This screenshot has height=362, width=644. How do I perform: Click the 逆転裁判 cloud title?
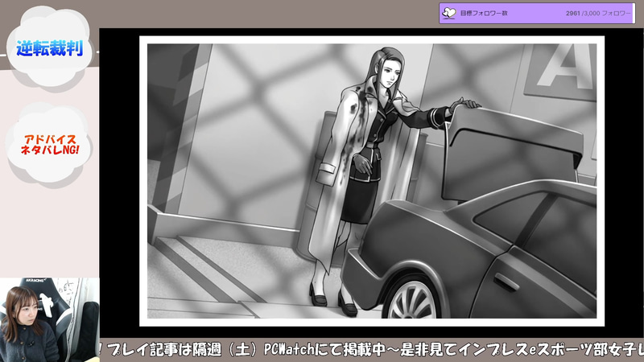tap(50, 48)
